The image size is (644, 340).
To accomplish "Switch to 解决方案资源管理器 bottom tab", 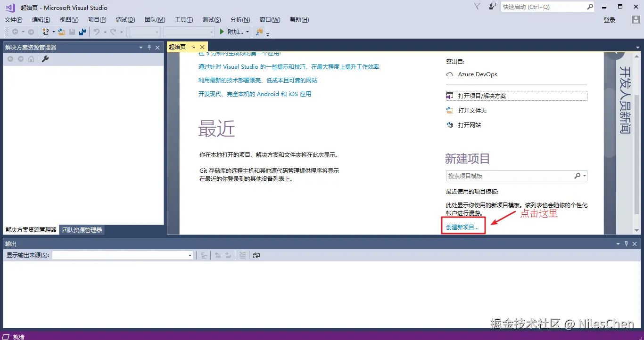I will click(31, 230).
